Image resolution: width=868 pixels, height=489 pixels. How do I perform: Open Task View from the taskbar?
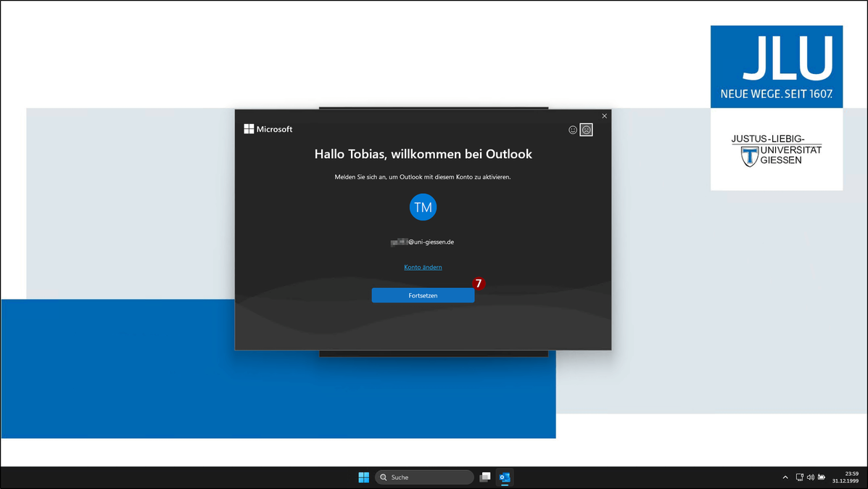(485, 477)
